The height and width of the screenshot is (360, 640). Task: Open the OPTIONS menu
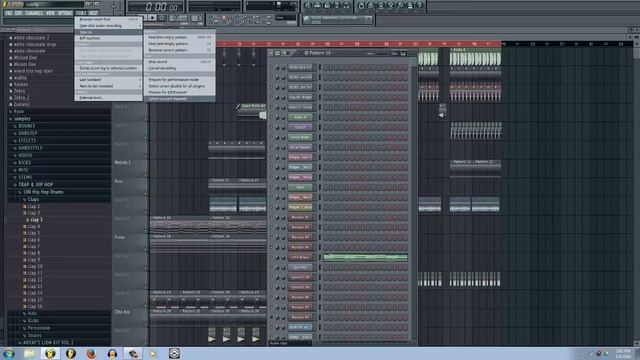pos(65,13)
